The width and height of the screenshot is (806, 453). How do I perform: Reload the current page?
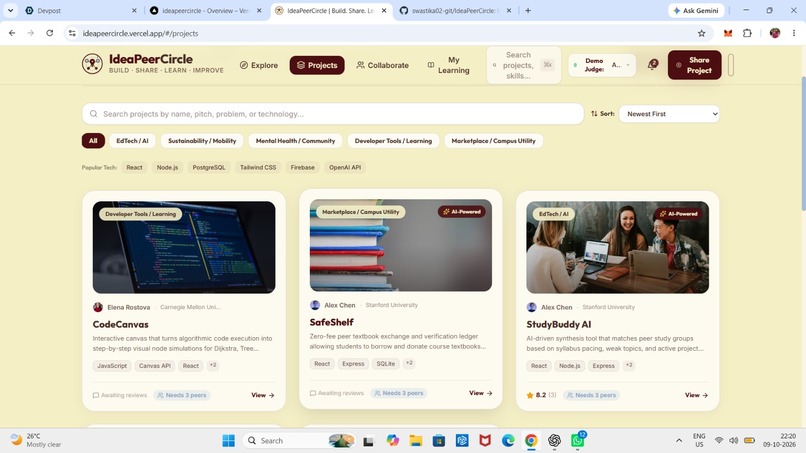point(49,33)
